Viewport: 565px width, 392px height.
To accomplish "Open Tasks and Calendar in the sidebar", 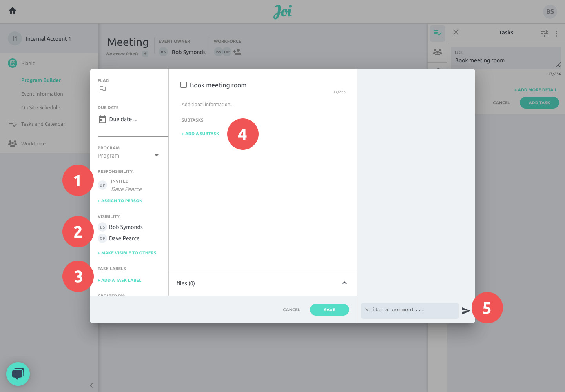I will point(43,124).
